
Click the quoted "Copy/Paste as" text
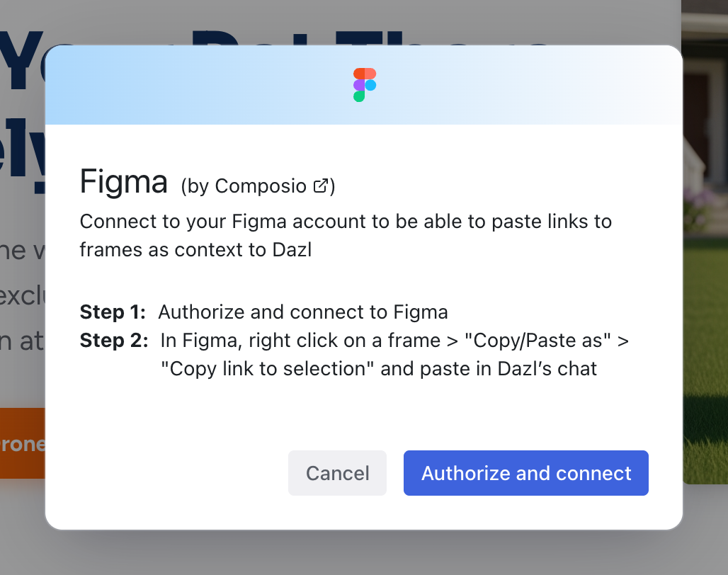pos(537,341)
